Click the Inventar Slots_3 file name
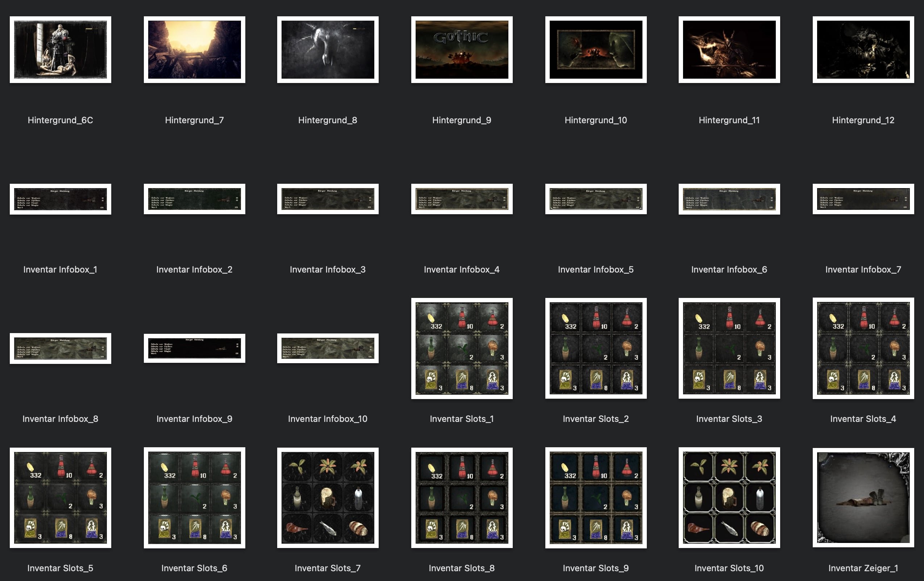 [729, 419]
